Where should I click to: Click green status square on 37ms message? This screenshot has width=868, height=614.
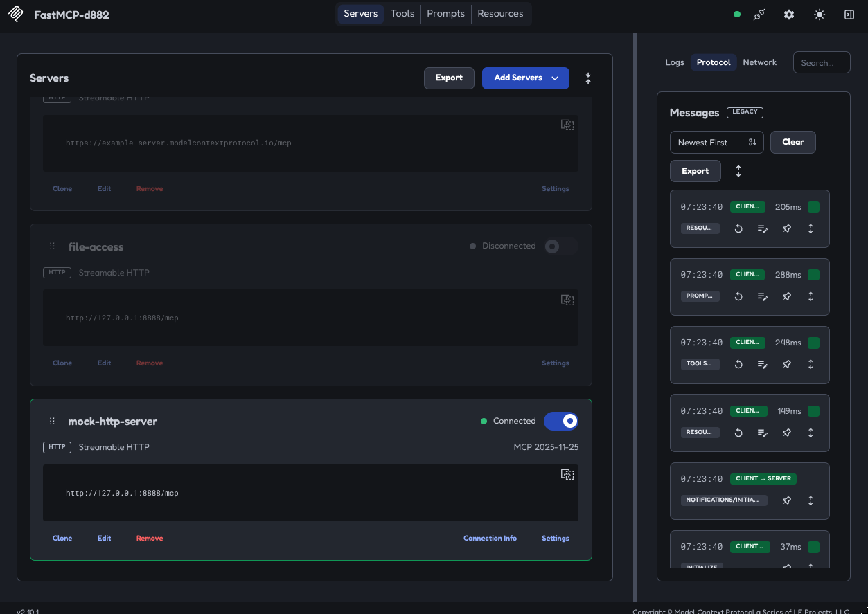814,547
